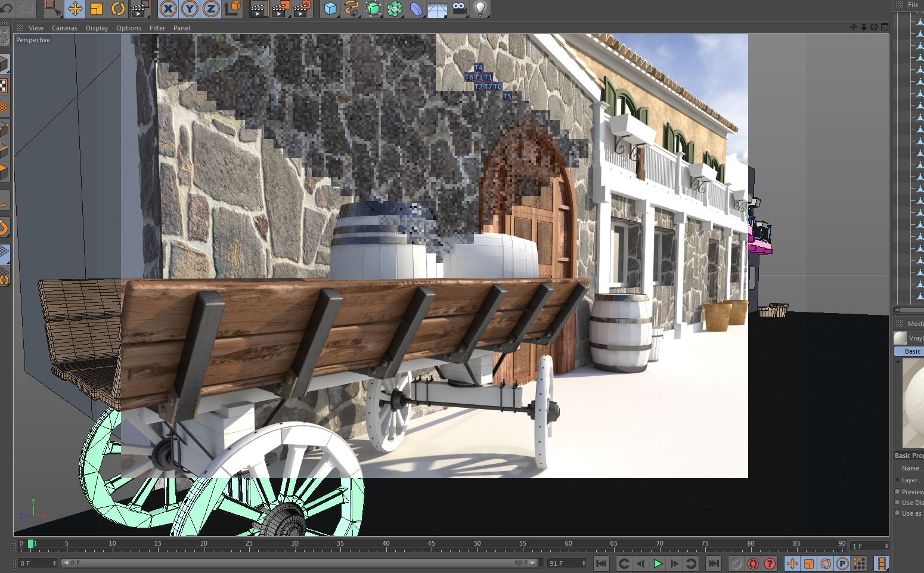The height and width of the screenshot is (573, 924).
Task: Go to previous key
Action: [624, 563]
